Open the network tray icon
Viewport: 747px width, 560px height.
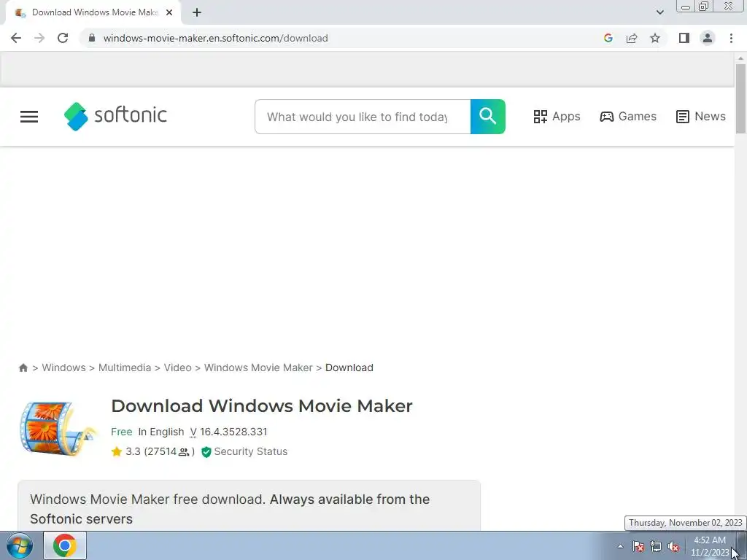[x=656, y=546]
